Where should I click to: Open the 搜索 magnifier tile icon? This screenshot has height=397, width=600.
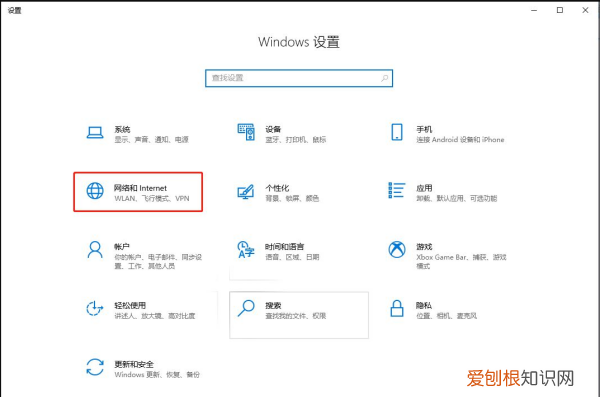tap(246, 308)
